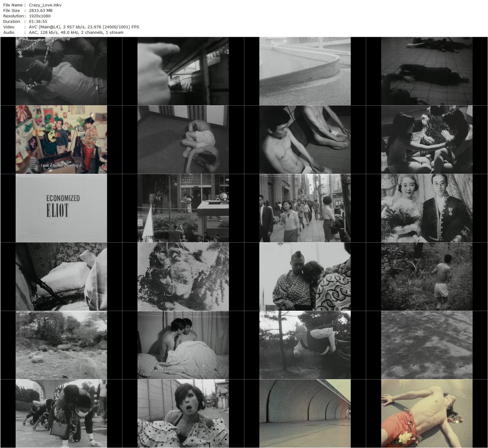This screenshot has width=488, height=448.
Task: Open the thumbnail with the pointing finger close-up
Action: (183, 71)
